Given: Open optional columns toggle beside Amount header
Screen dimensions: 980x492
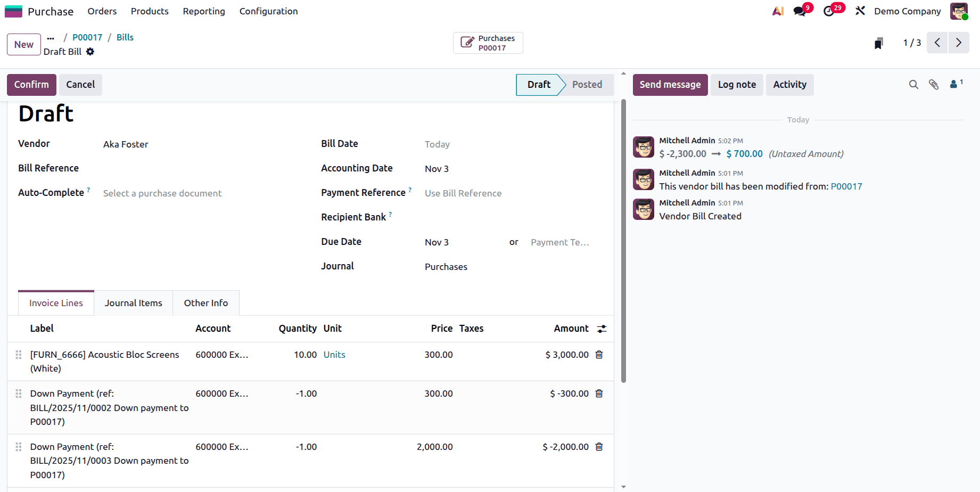Looking at the screenshot, I should point(601,329).
